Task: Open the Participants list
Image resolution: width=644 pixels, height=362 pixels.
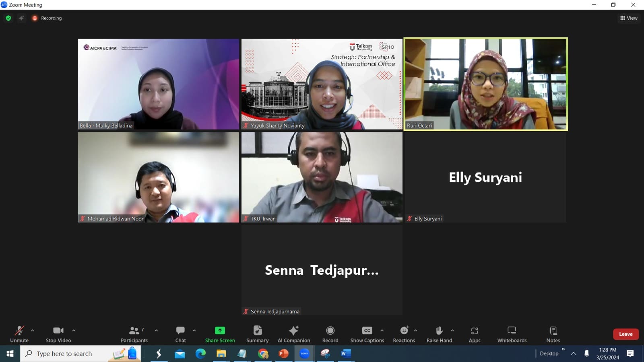Action: tap(134, 334)
